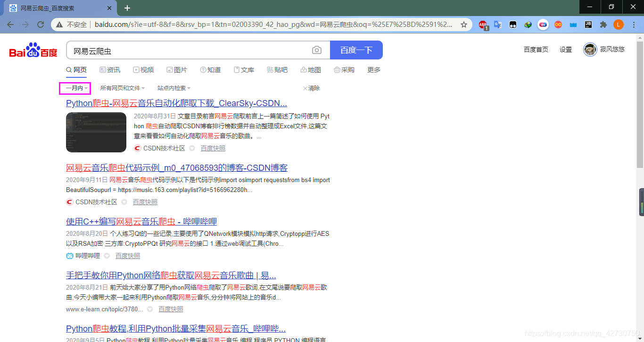Click the www.e-learn.cn/topic source URL

105,309
